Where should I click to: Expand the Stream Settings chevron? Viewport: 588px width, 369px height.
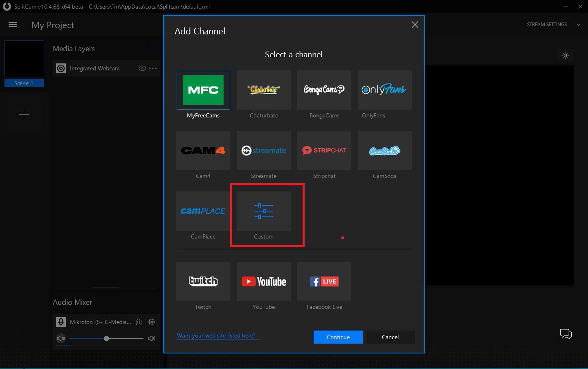579,25
